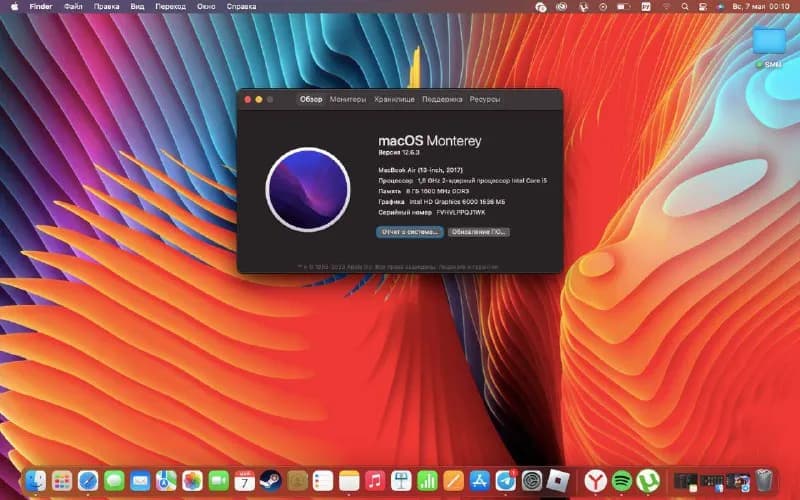Screen dimensions: 800x500
Task: Minimize the About This Mac window
Action: pos(259,99)
